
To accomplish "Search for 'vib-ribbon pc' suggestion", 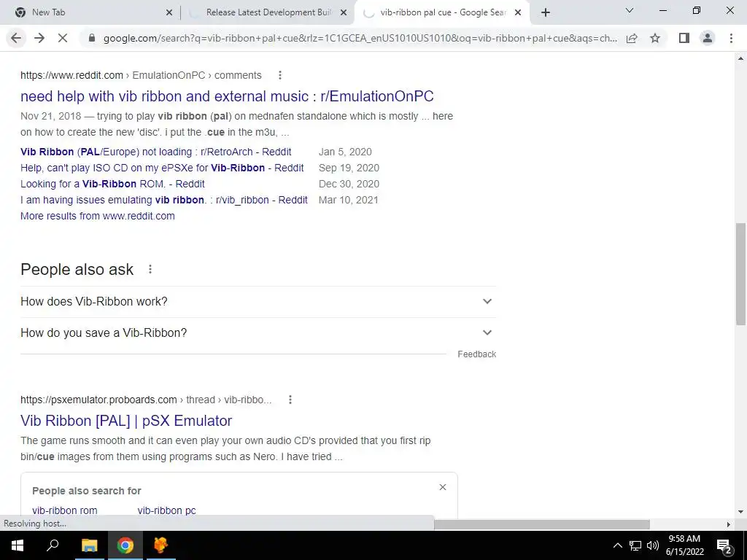I will [x=167, y=510].
